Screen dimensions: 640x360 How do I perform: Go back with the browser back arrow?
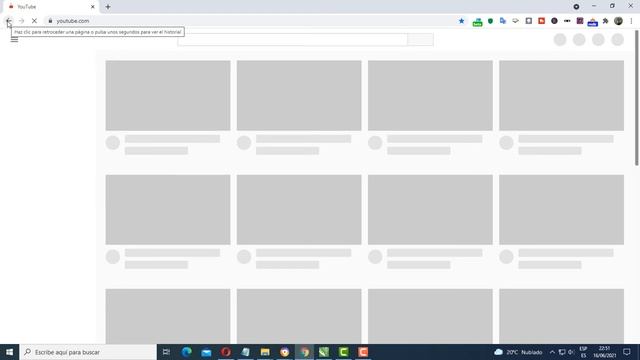coord(9,21)
